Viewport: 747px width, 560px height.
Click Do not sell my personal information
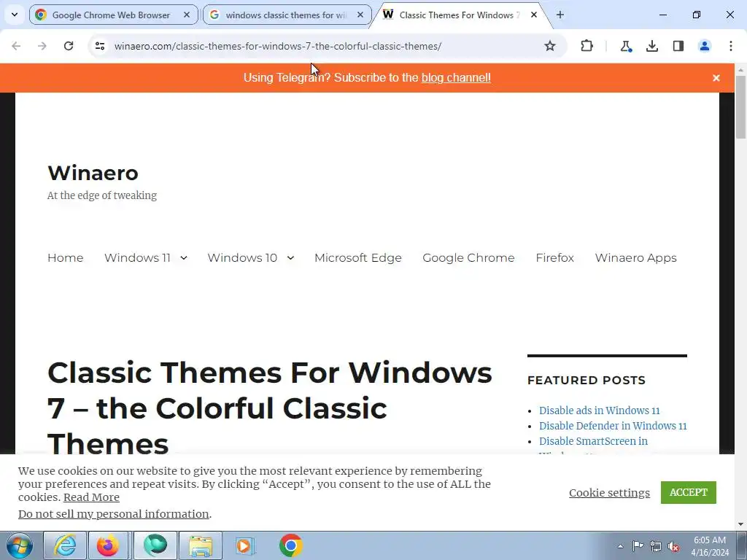[113, 514]
